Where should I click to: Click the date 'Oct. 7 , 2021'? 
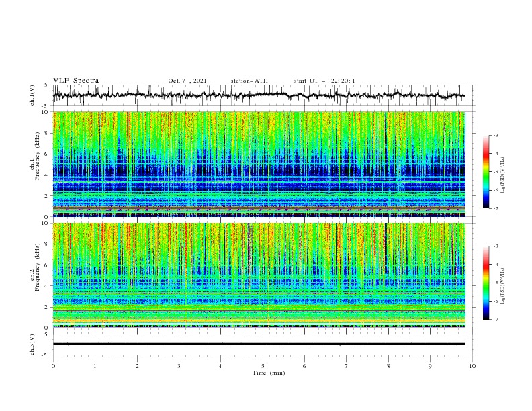click(x=187, y=81)
